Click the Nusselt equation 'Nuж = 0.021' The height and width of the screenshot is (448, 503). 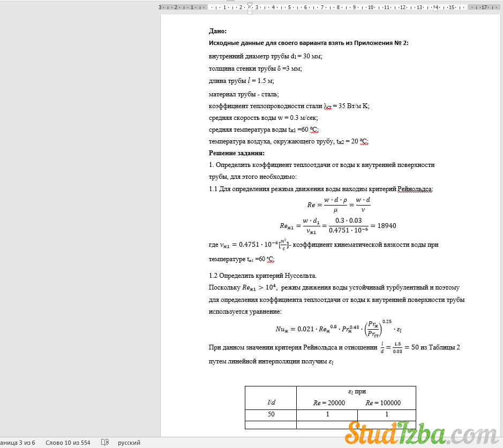coord(339,329)
